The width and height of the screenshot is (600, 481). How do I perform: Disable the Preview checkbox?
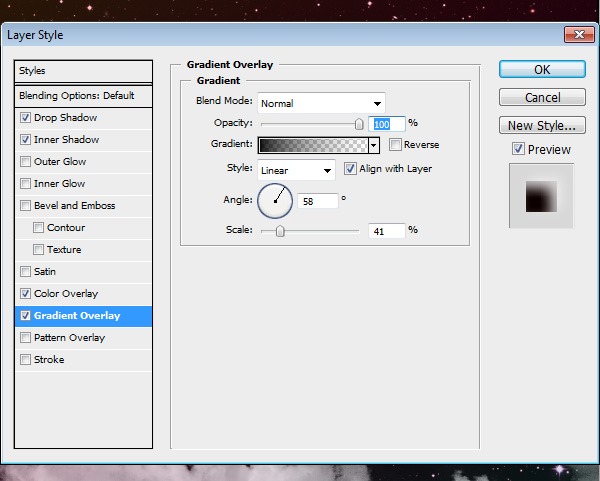coord(518,149)
